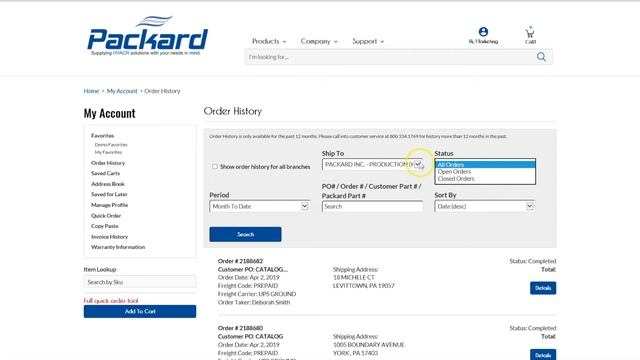
Task: Open Invoice History sidebar link
Action: 109,237
